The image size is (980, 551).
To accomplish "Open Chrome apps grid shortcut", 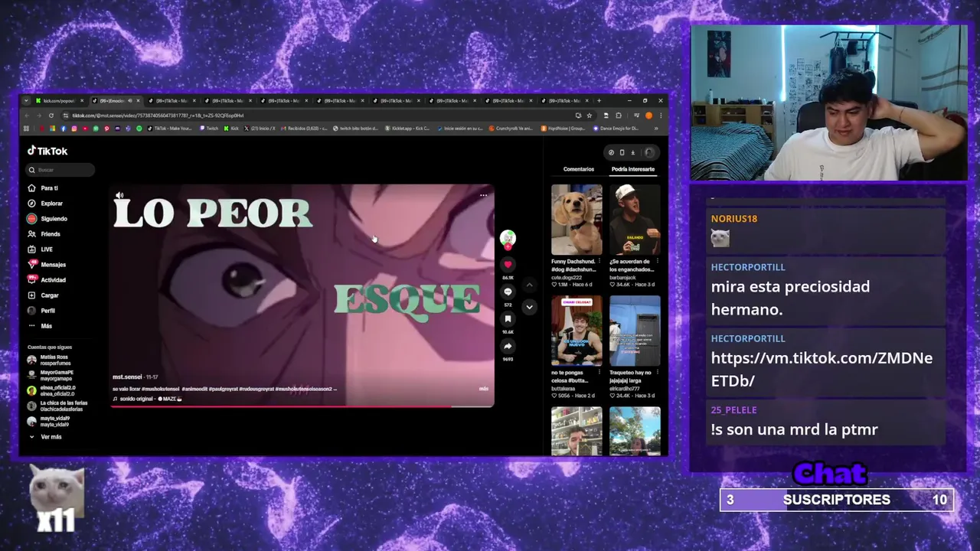I will point(26,129).
